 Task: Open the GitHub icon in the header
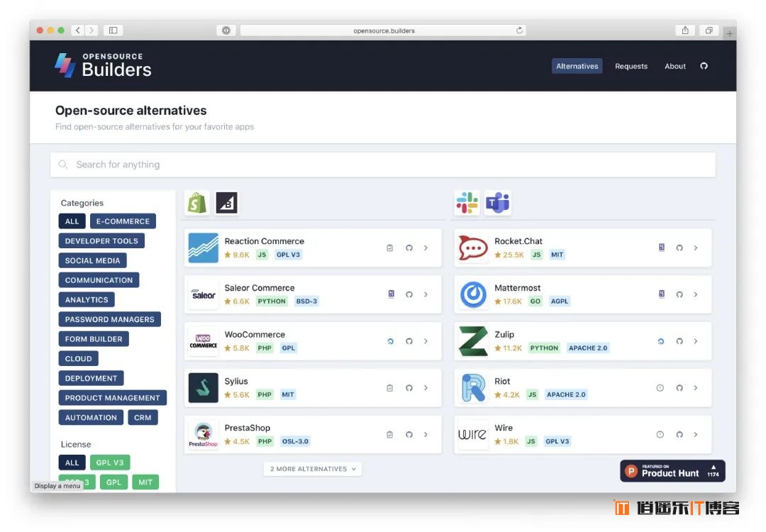click(704, 66)
